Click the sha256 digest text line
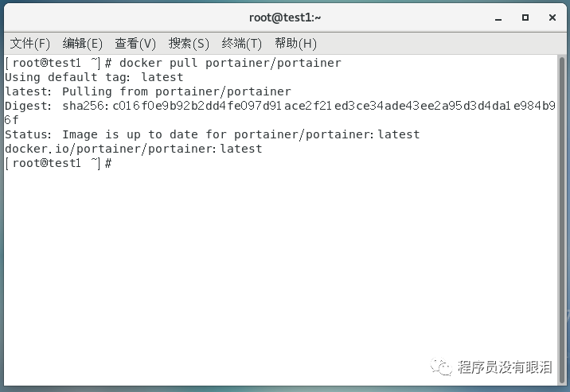This screenshot has height=392, width=570. [280, 113]
